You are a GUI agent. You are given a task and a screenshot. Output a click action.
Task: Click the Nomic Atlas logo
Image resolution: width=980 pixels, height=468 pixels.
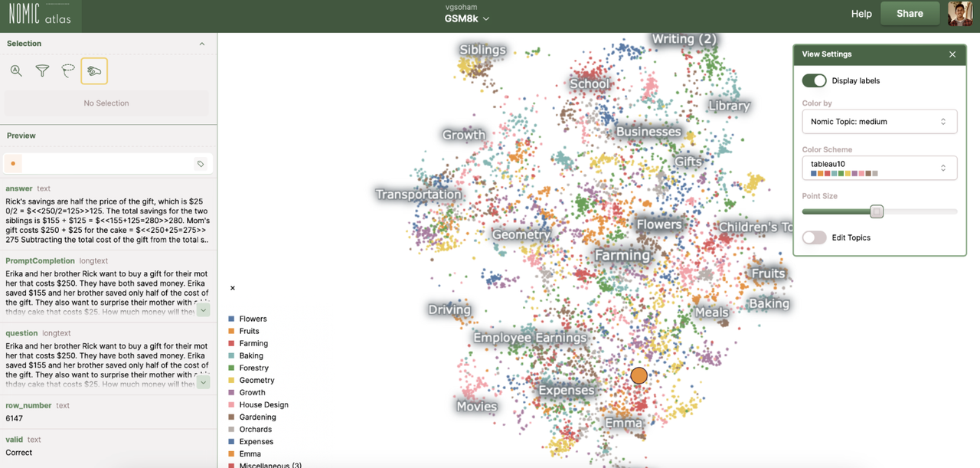click(40, 14)
